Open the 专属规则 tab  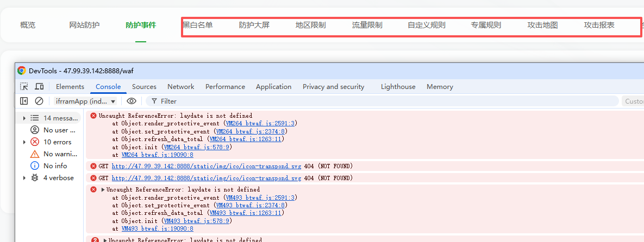tap(486, 25)
